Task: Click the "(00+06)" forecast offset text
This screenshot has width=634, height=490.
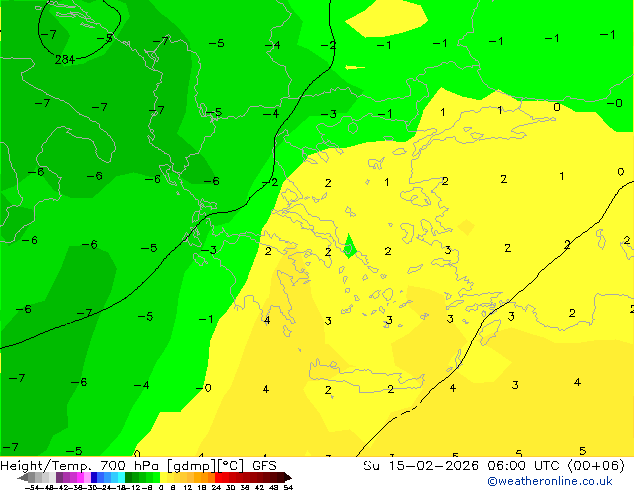Action: (x=596, y=466)
